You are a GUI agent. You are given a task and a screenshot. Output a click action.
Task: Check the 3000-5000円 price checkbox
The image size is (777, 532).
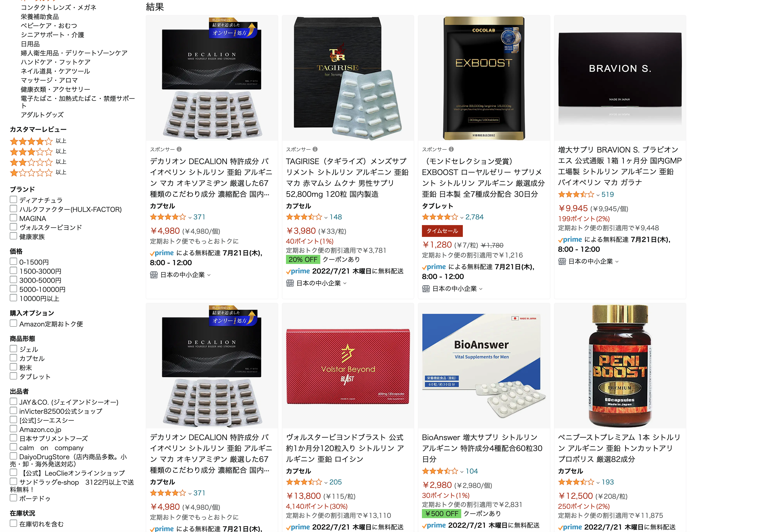tap(13, 280)
